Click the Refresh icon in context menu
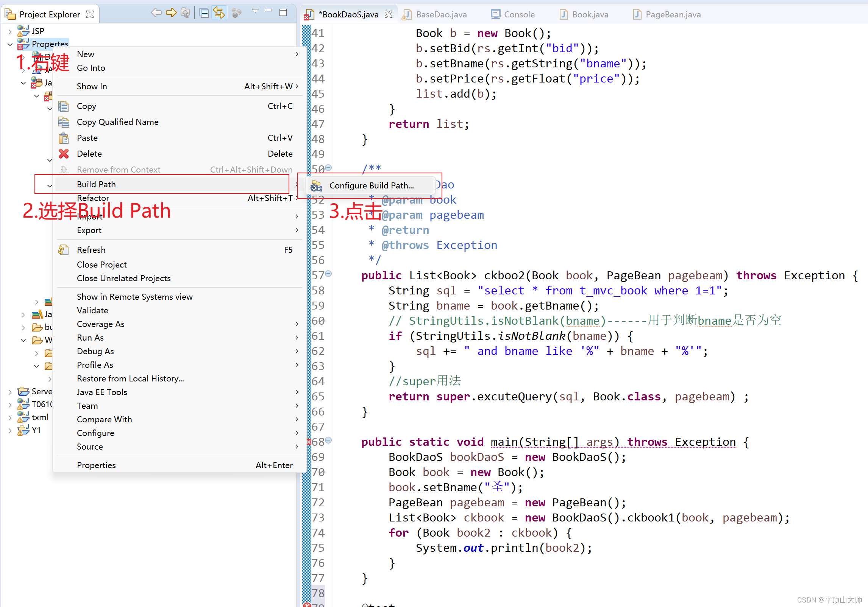This screenshot has height=607, width=868. (x=63, y=250)
